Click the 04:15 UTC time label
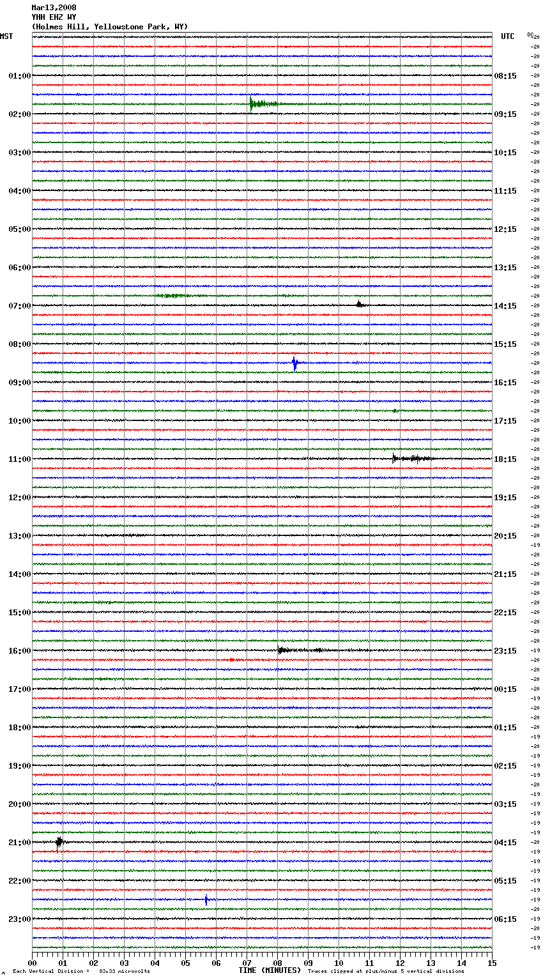This screenshot has width=543, height=980. tap(505, 843)
